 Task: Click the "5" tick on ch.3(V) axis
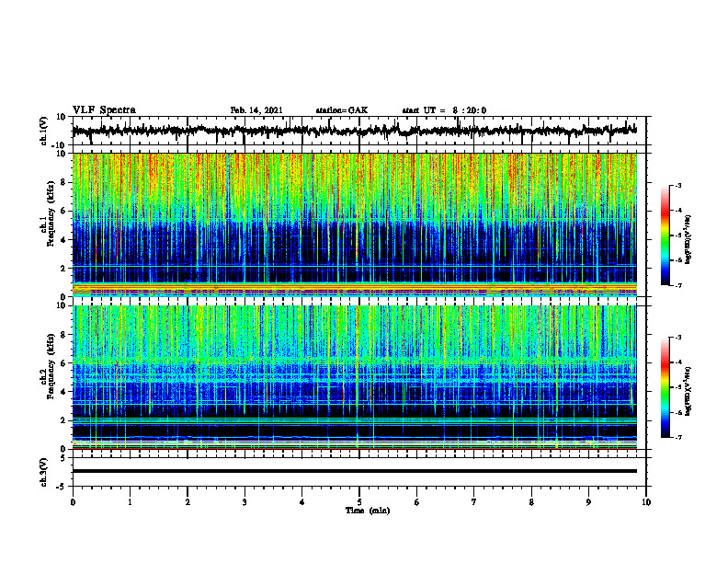[63, 457]
